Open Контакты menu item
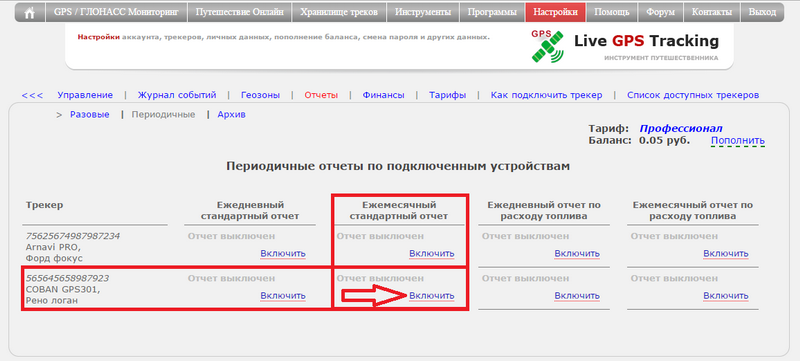The height and width of the screenshot is (361, 800). click(x=711, y=12)
